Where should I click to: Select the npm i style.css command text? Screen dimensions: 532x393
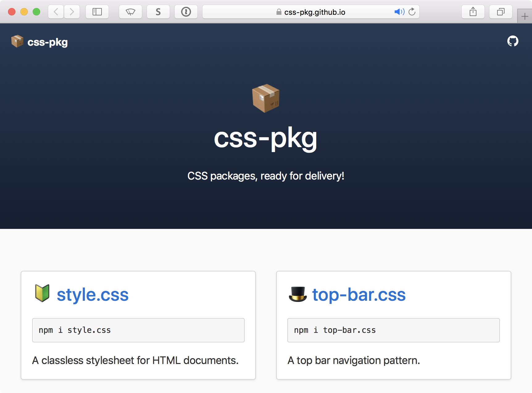[x=74, y=330]
